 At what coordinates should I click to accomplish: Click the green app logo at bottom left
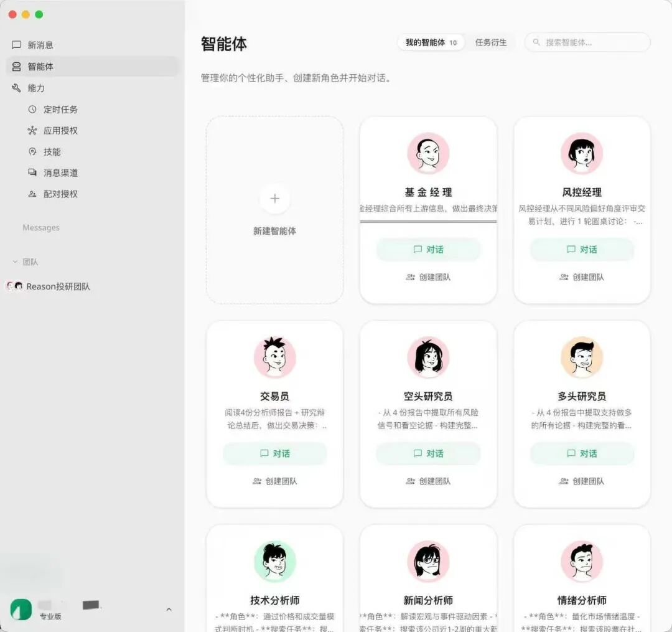(x=21, y=609)
